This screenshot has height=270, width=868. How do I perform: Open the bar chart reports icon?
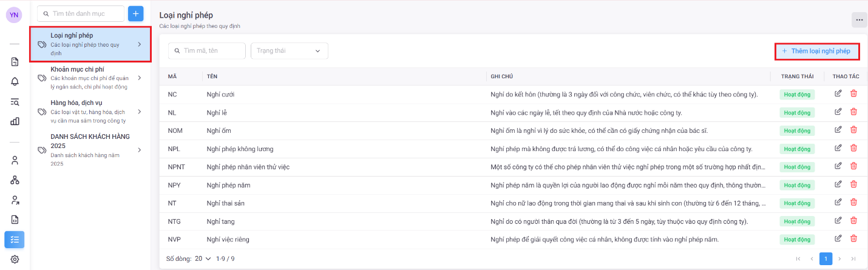15,121
